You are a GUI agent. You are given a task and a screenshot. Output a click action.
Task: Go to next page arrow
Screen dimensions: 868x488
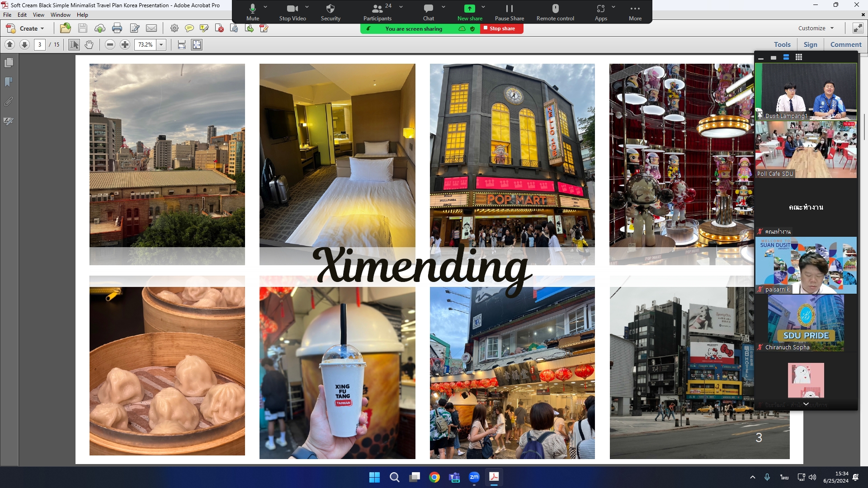point(25,44)
